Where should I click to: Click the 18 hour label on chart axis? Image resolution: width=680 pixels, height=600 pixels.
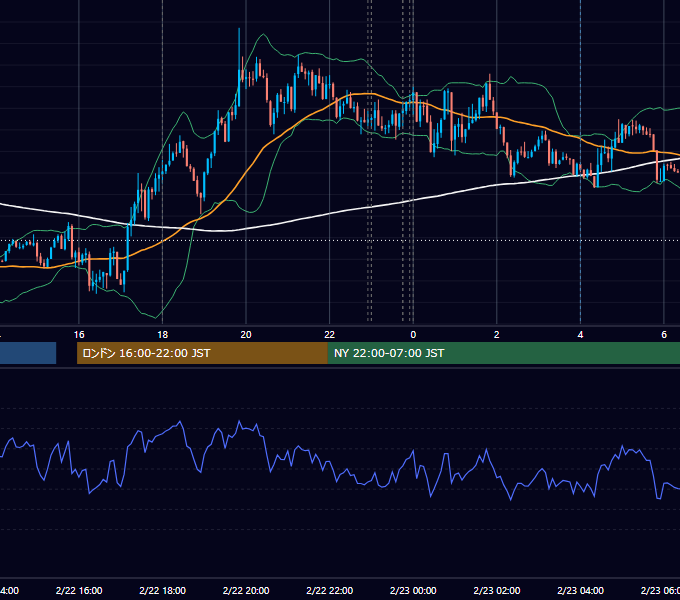(x=162, y=335)
